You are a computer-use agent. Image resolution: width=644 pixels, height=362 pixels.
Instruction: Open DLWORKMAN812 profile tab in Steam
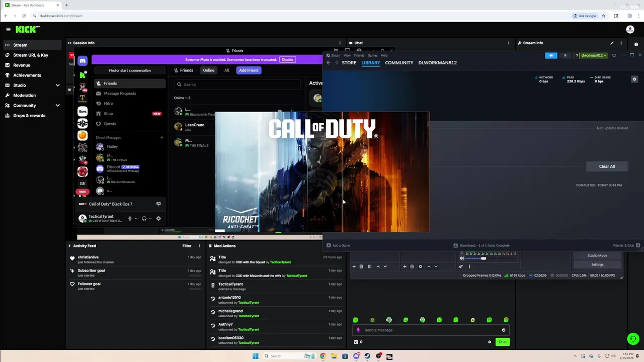438,63
